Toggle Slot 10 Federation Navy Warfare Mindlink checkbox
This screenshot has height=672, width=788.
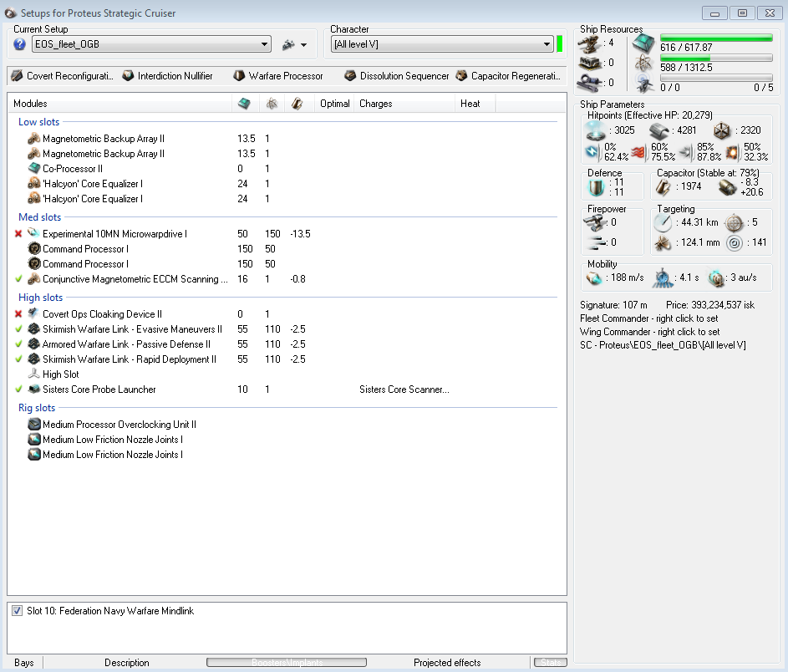pos(17,611)
